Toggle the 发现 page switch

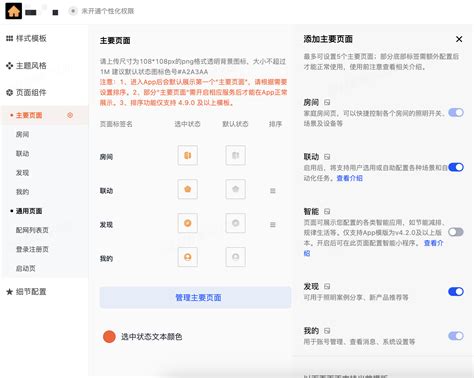pos(456,292)
